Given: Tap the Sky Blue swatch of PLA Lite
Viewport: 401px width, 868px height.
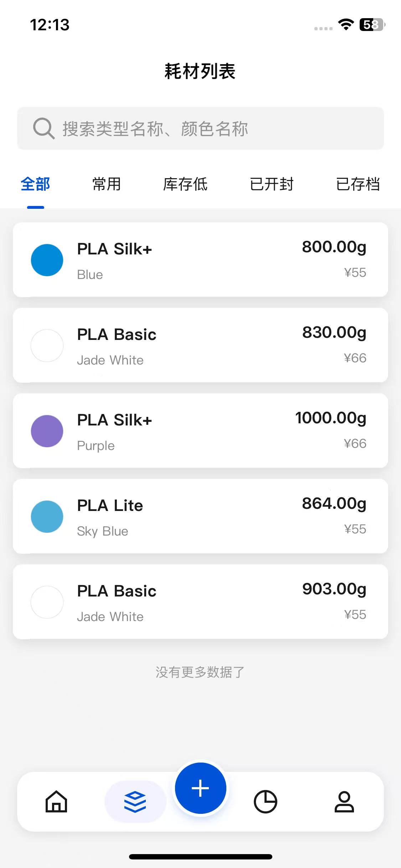Looking at the screenshot, I should (47, 517).
